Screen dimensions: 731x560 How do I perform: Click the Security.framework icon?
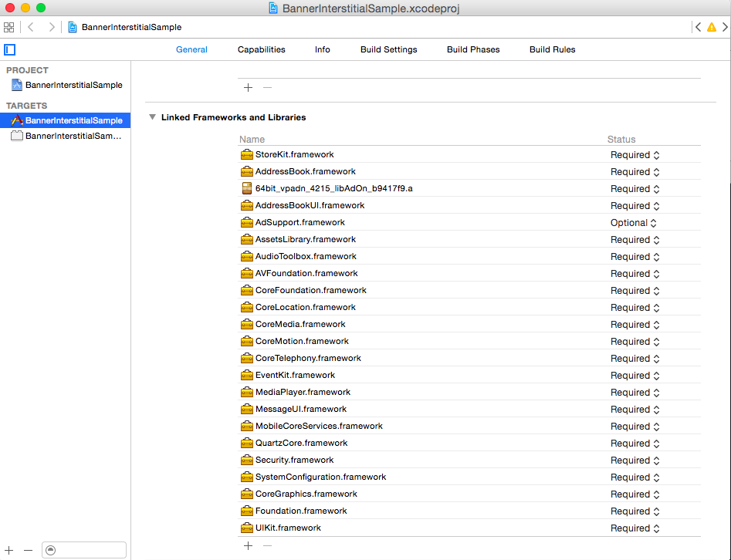click(246, 460)
